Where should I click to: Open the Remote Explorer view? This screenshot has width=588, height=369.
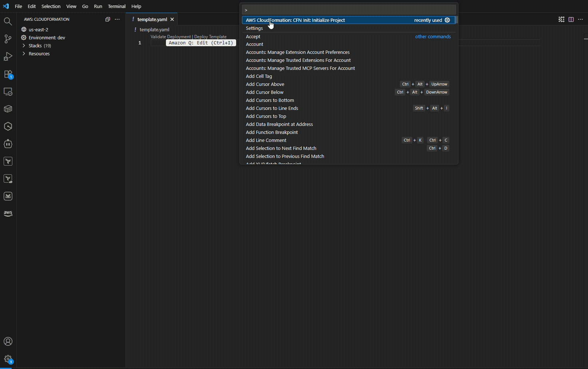8,91
